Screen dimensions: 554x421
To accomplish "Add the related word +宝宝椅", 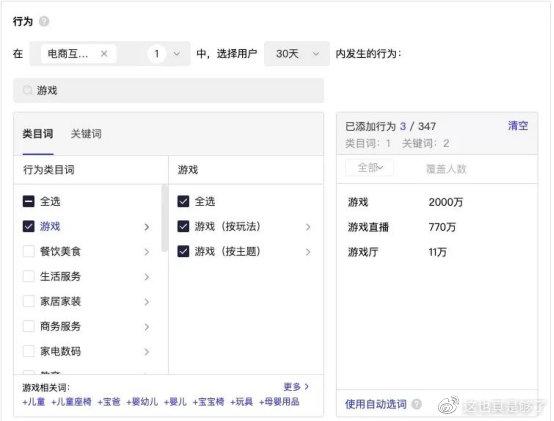I will point(208,402).
